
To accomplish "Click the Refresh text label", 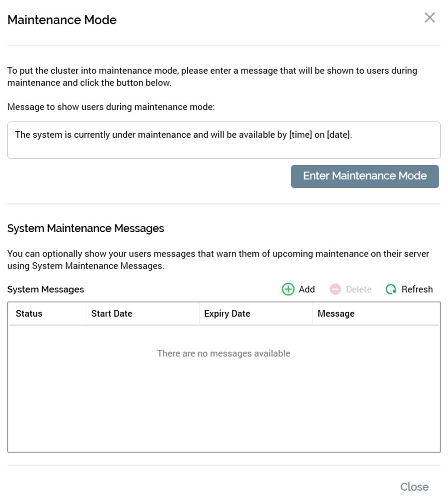I will click(x=417, y=289).
